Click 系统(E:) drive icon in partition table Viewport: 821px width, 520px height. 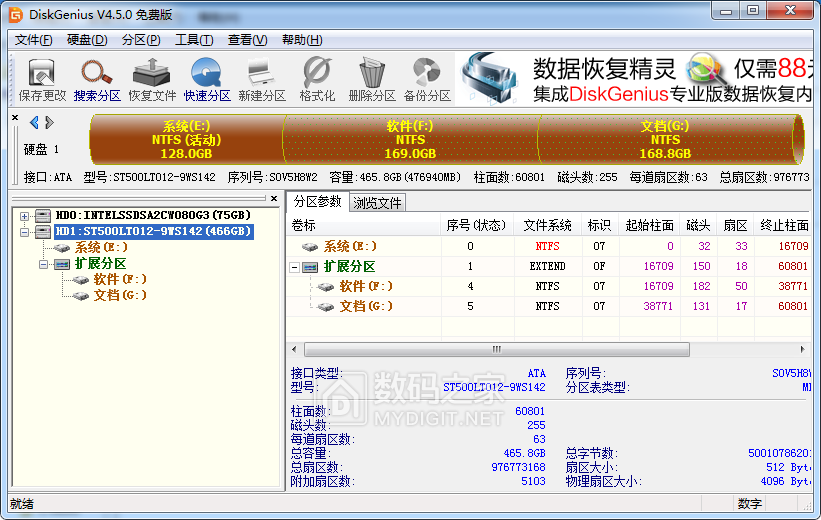[310, 247]
